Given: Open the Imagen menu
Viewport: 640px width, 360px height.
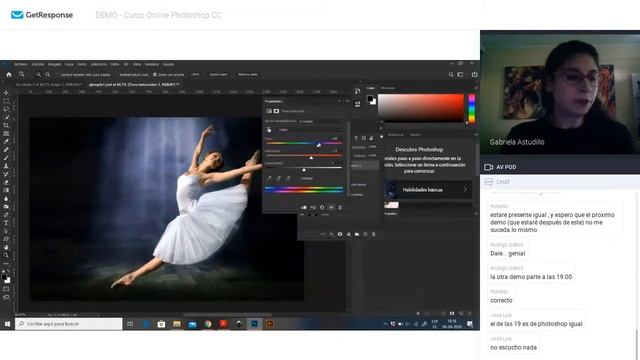Looking at the screenshot, I should pos(55,64).
